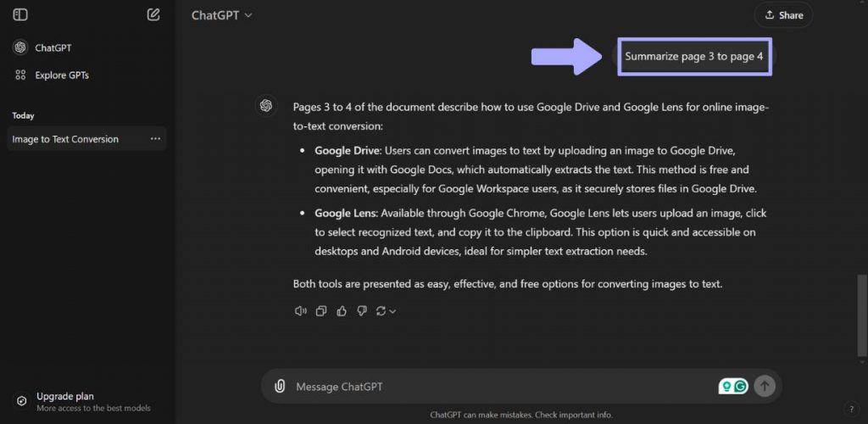Click the send message arrow button

click(765, 386)
